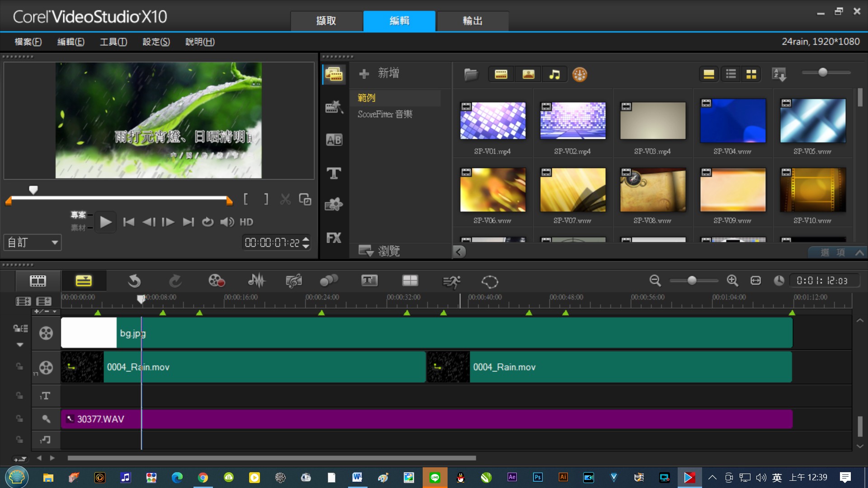Switch to Timeline view
This screenshot has height=488, width=868.
84,281
